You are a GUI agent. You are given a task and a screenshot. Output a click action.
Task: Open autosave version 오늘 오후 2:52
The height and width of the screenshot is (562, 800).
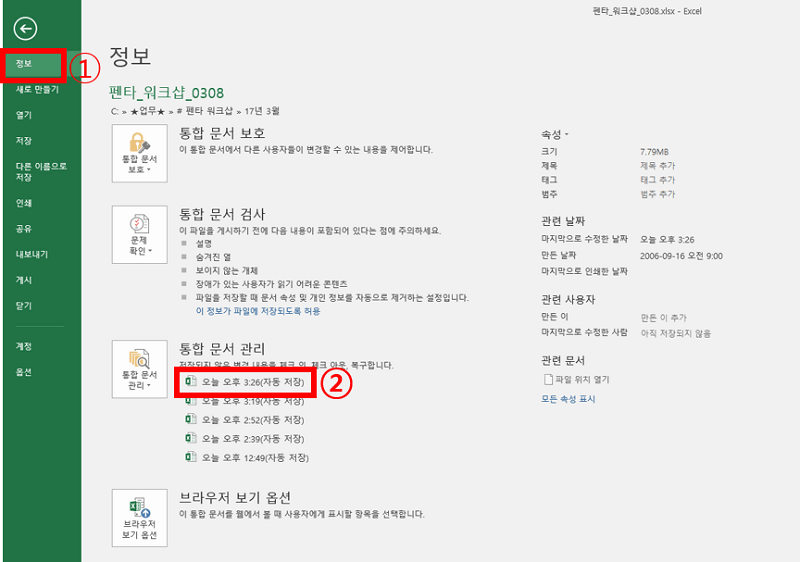(x=245, y=420)
